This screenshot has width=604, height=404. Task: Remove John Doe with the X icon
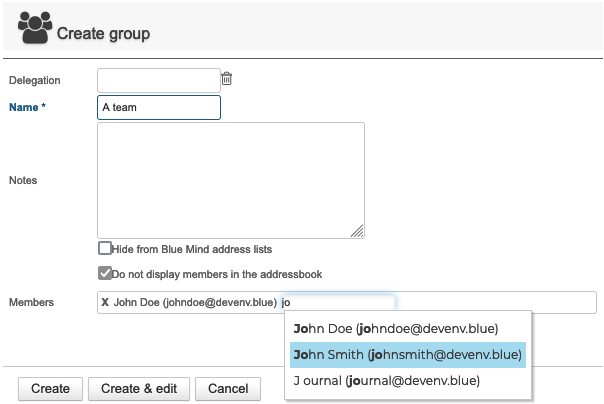(x=105, y=302)
